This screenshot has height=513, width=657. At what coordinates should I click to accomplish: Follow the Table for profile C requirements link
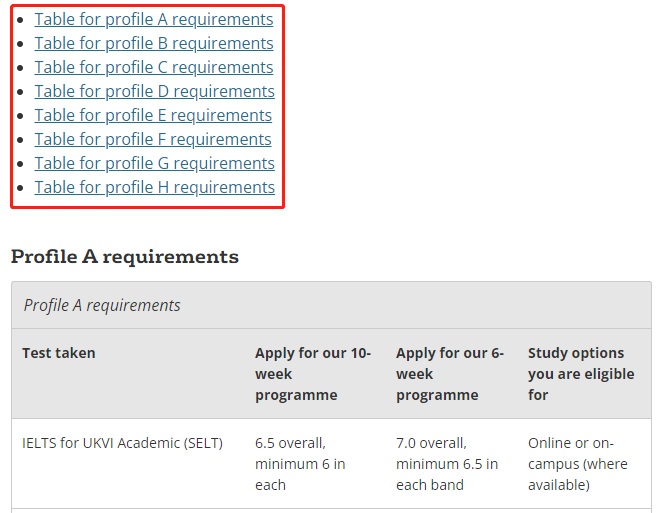(154, 67)
